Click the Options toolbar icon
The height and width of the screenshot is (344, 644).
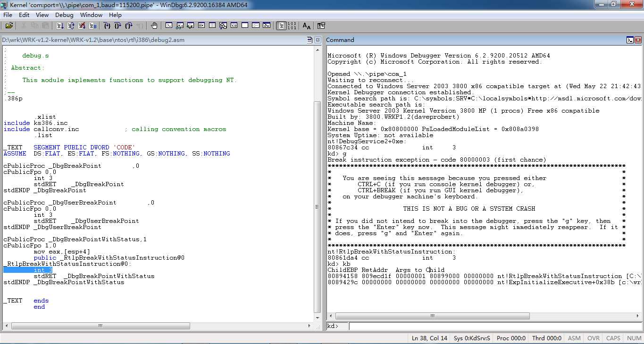pyautogui.click(x=321, y=25)
